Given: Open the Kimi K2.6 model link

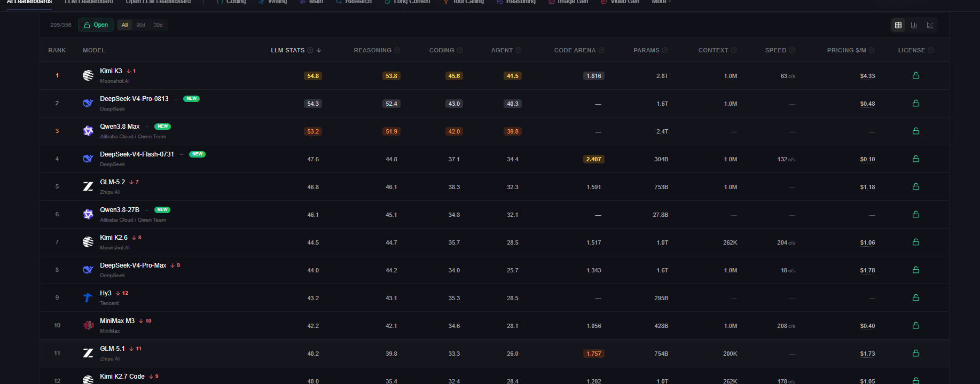Looking at the screenshot, I should click(x=114, y=238).
